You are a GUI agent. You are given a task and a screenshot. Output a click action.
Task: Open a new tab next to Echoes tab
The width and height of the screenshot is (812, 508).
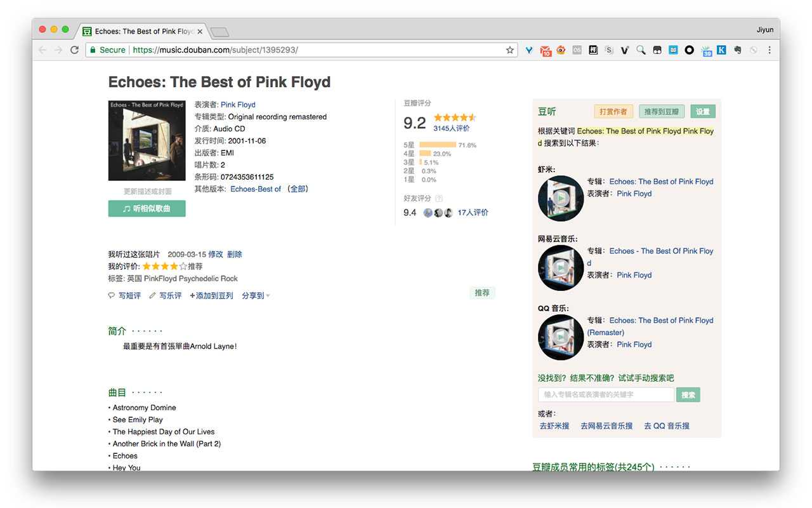pos(219,32)
